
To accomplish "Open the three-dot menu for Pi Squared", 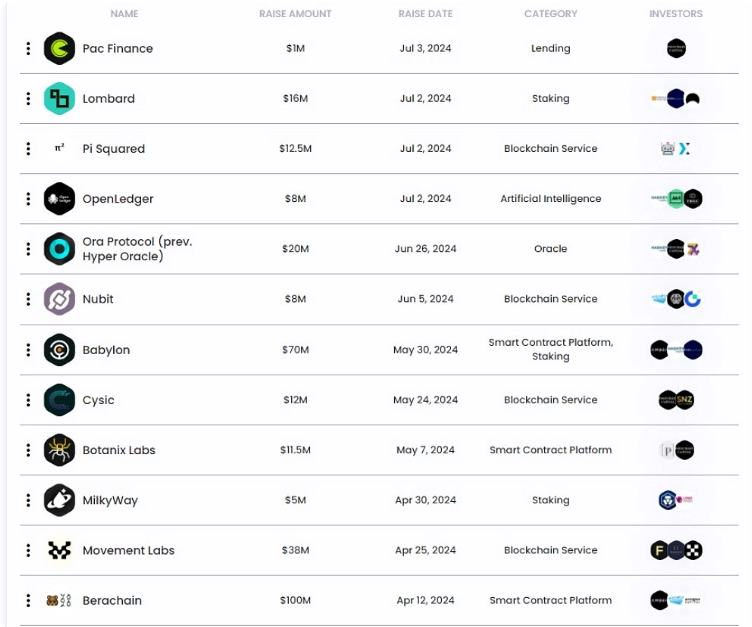I will point(28,149).
